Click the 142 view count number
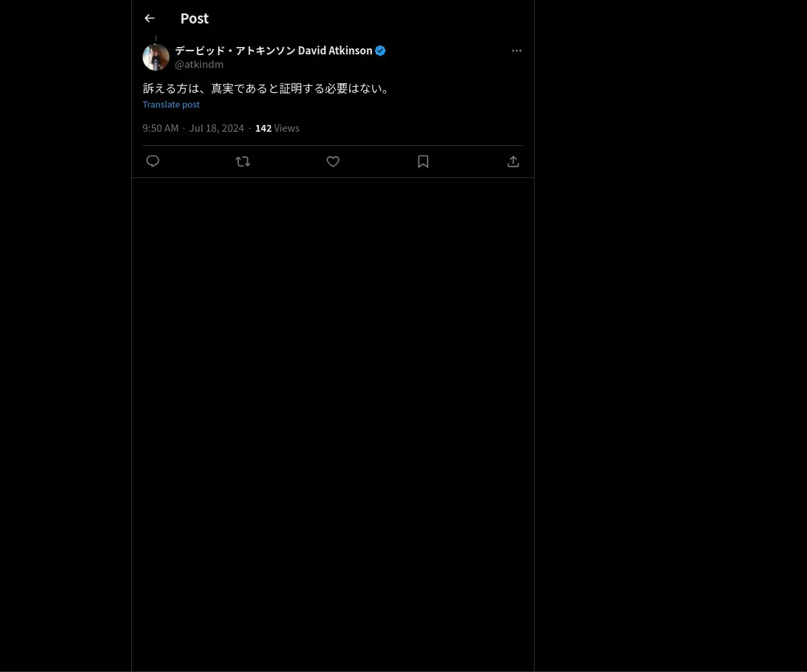The image size is (807, 672). click(x=263, y=128)
